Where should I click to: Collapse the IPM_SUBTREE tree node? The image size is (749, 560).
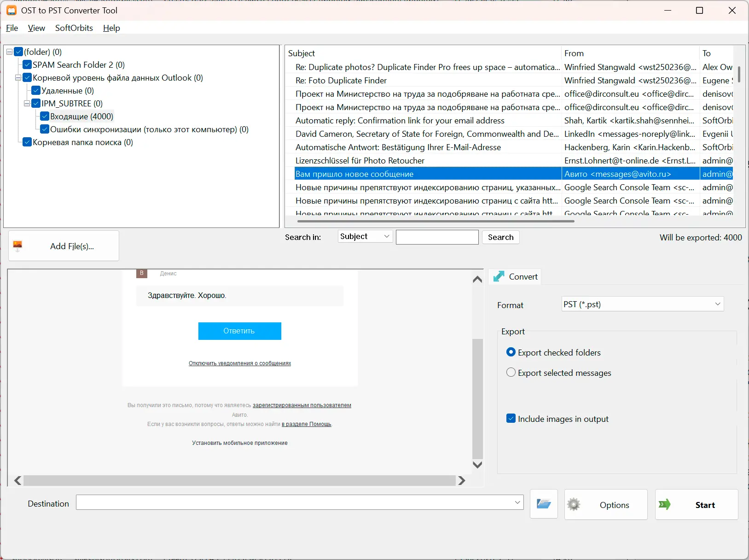coord(27,104)
